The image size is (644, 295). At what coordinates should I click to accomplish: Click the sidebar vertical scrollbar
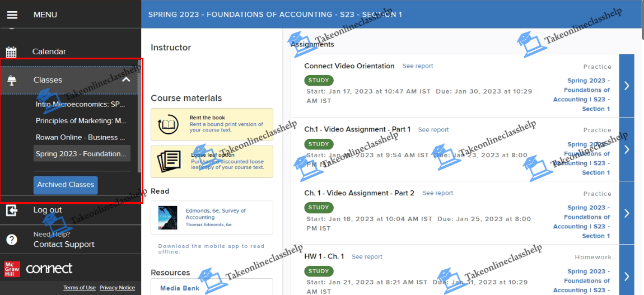tap(139, 117)
